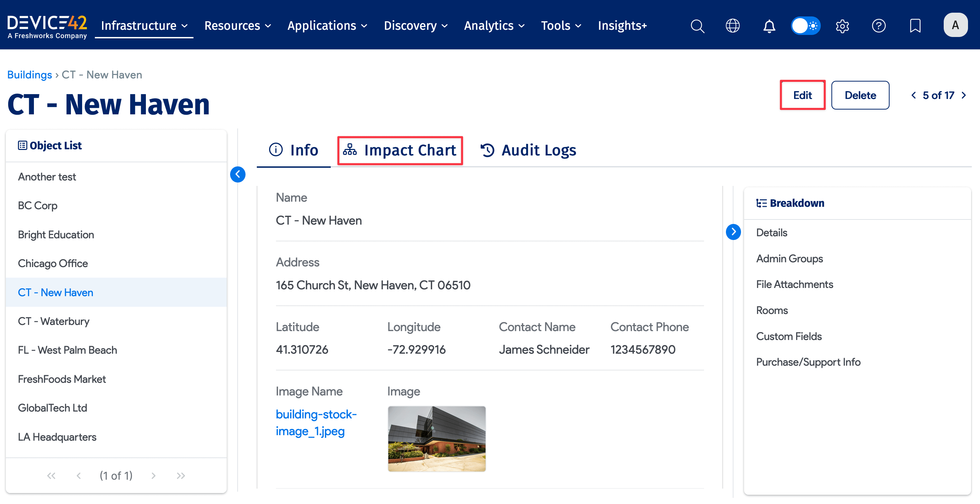Open the building-stock-image_1.jpeg link
Viewport: 980px width, 504px height.
[x=316, y=422]
